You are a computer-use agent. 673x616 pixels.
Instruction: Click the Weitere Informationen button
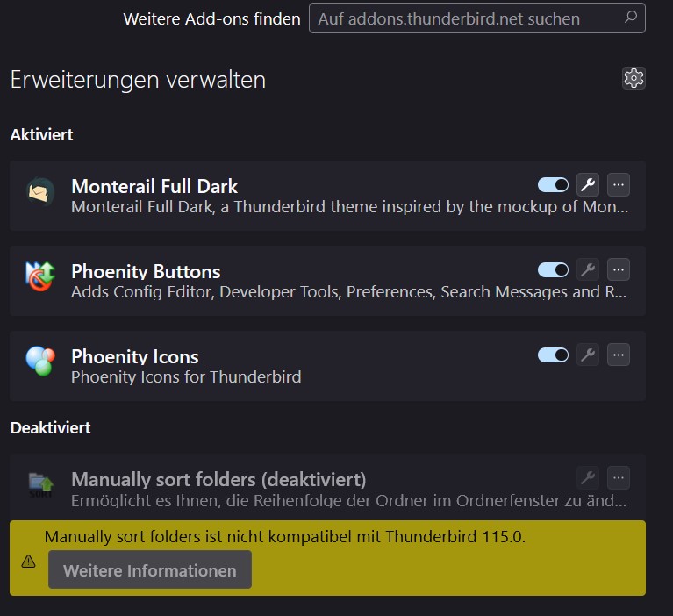tap(150, 570)
